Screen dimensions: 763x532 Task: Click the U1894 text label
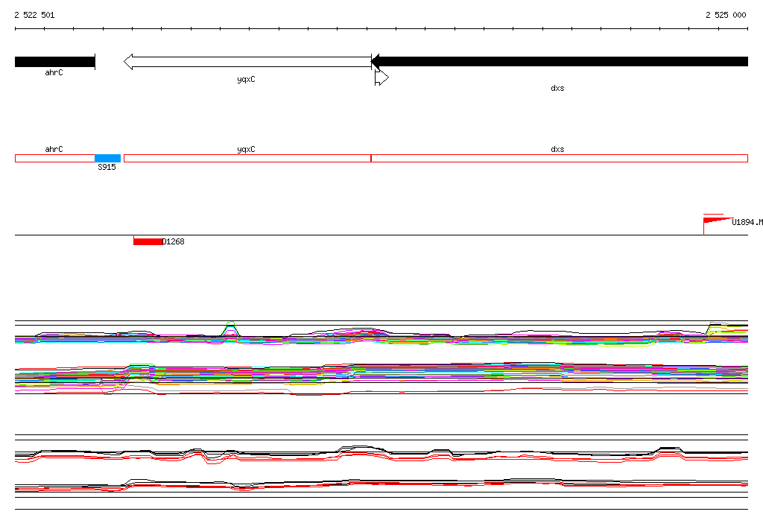pos(747,222)
